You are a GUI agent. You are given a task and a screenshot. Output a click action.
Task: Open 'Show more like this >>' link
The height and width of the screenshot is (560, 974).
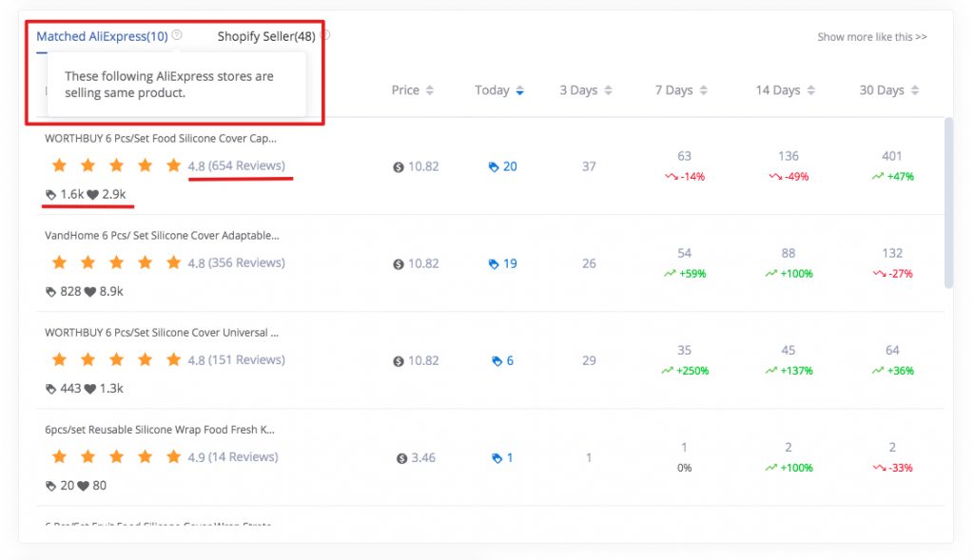point(872,37)
